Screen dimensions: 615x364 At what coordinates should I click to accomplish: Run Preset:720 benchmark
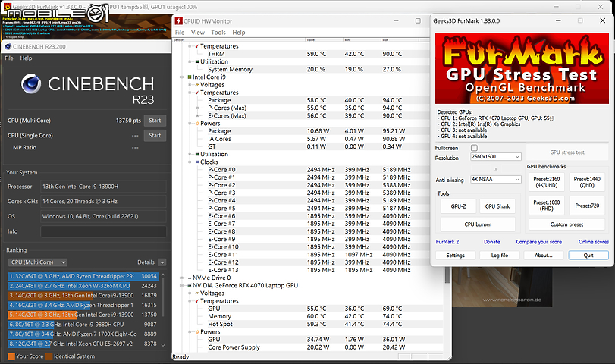point(587,206)
